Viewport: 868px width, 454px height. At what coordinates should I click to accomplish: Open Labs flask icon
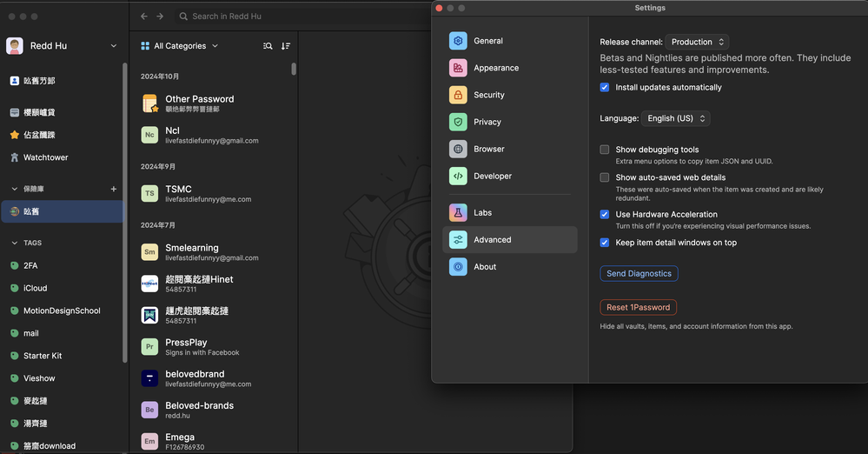pos(458,212)
